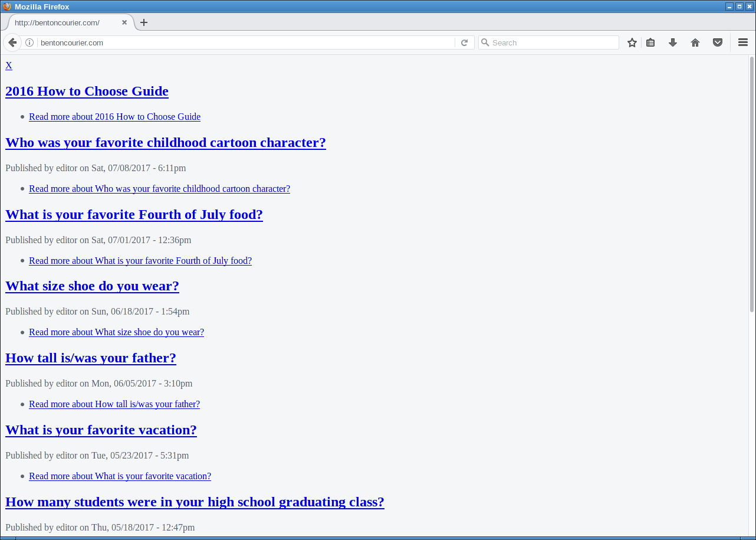Select the bentoncourier.com tab
Viewport: 756px width, 540px height.
click(65, 22)
